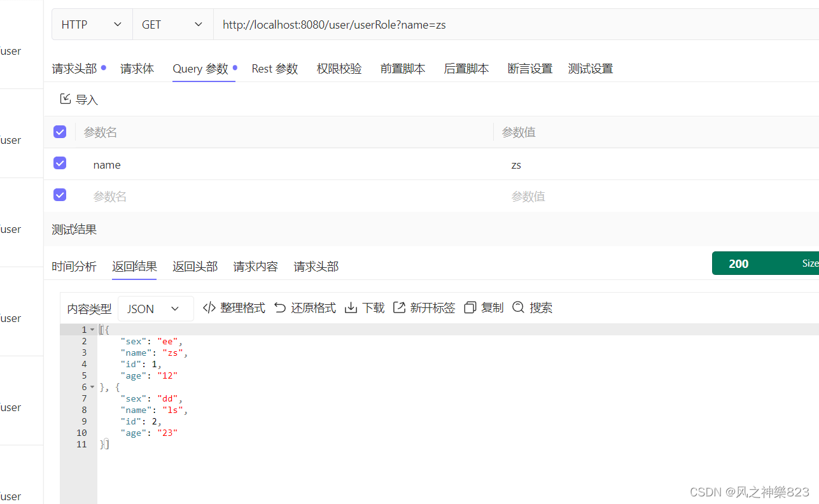
Task: Uncheck the name parameter checkbox
Action: tap(59, 163)
